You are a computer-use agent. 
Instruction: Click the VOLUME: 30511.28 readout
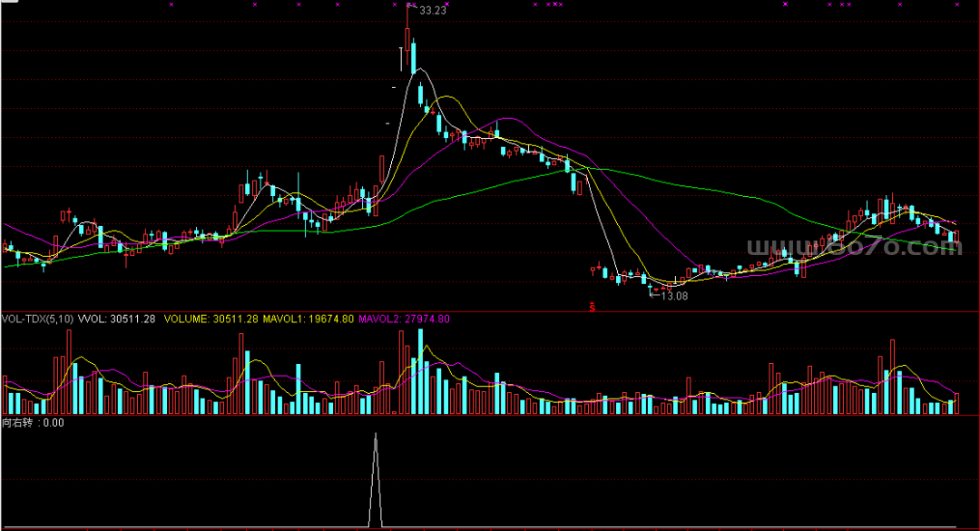[211, 319]
